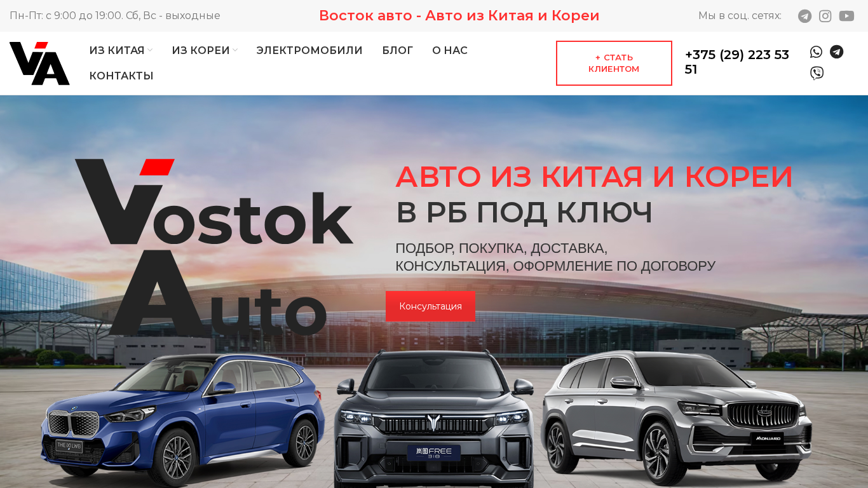Open Telegram link in top social bar
Viewport: 868px width, 488px height.
804,16
